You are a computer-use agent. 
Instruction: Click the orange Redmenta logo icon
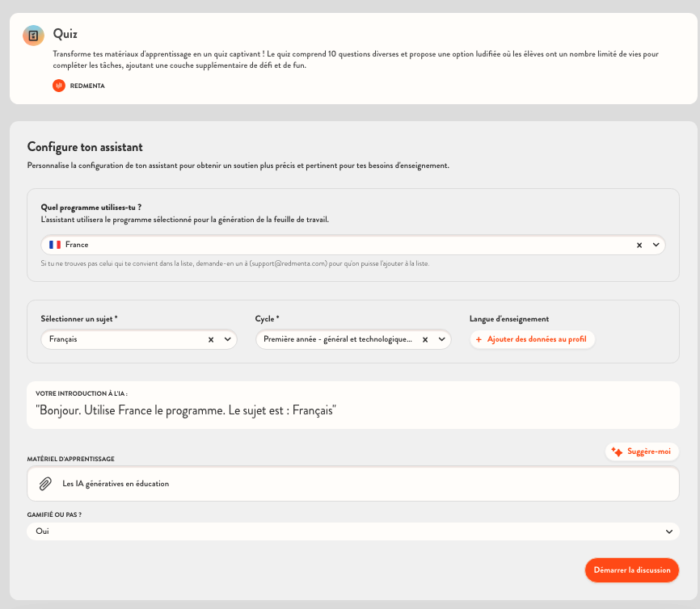(58, 85)
